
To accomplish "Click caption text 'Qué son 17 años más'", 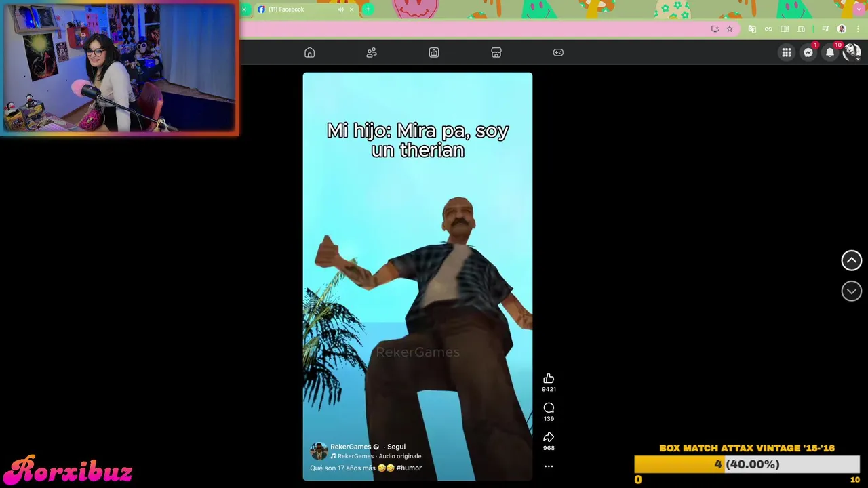I will pos(342,468).
